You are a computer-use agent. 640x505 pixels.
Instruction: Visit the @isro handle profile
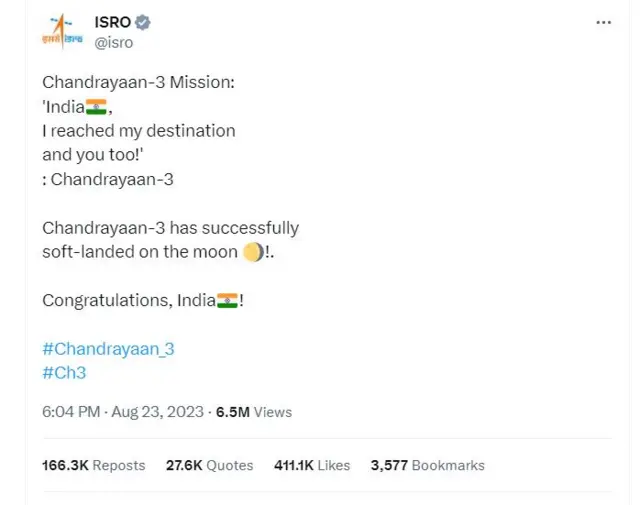(113, 42)
